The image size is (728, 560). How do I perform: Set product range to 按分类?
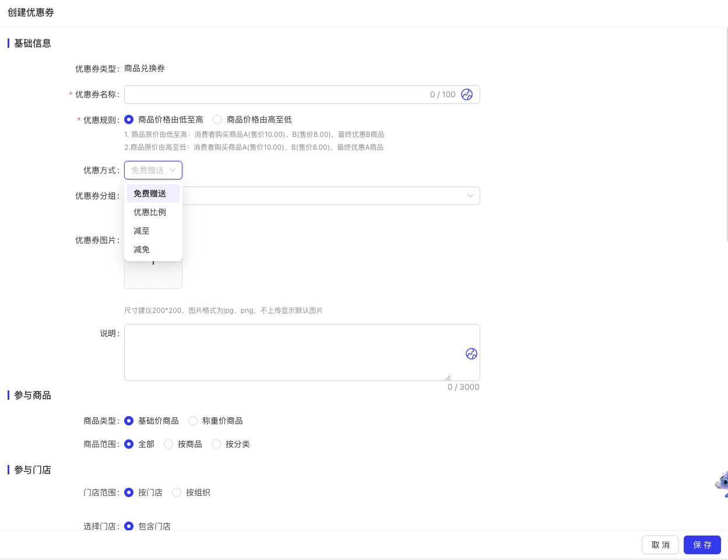[216, 444]
